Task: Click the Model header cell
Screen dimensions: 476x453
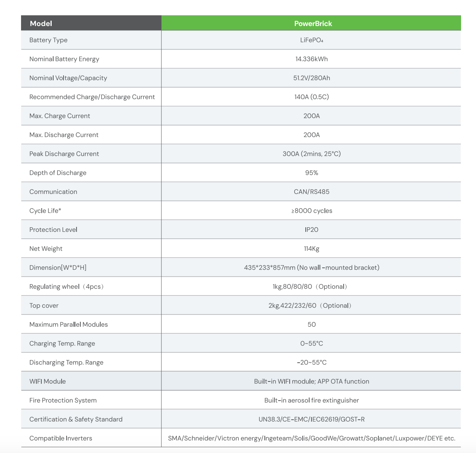Action: [41, 23]
